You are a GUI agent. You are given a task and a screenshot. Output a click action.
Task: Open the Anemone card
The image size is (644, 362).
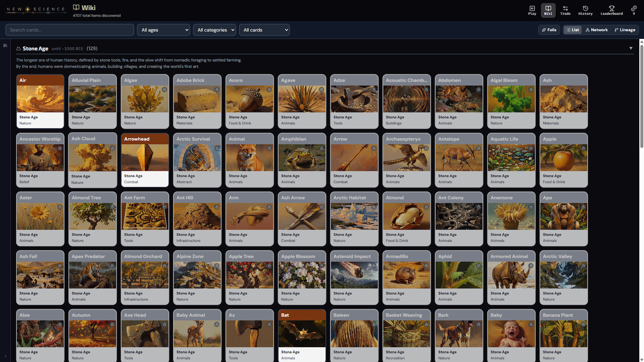[x=511, y=219]
